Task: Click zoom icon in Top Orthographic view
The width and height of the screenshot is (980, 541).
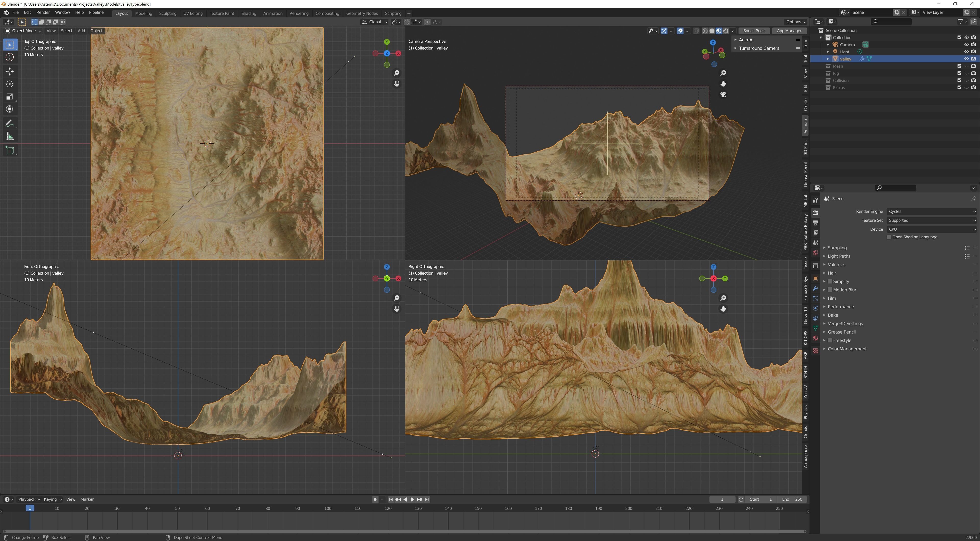Action: point(396,73)
